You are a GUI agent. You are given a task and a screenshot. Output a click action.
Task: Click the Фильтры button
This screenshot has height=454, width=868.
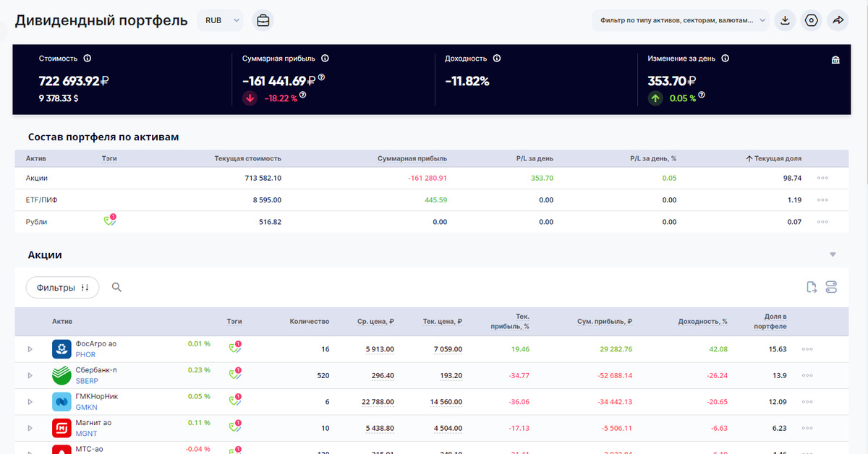(62, 288)
